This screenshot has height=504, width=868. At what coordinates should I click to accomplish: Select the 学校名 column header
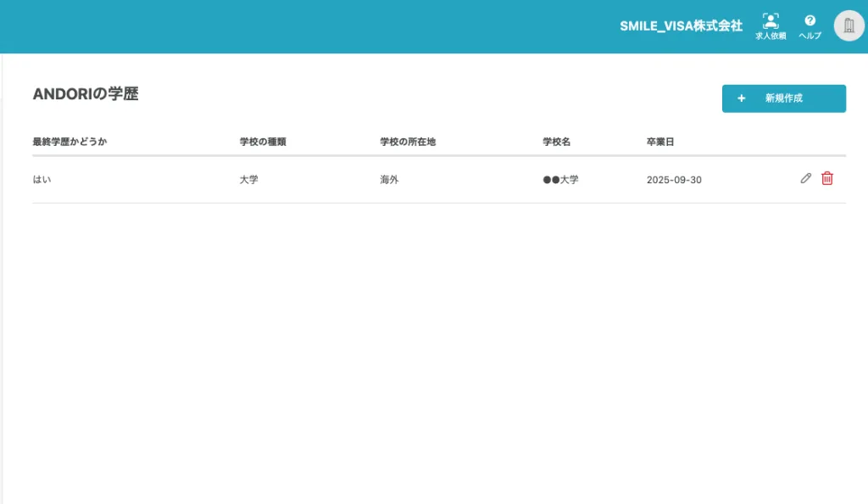(556, 142)
